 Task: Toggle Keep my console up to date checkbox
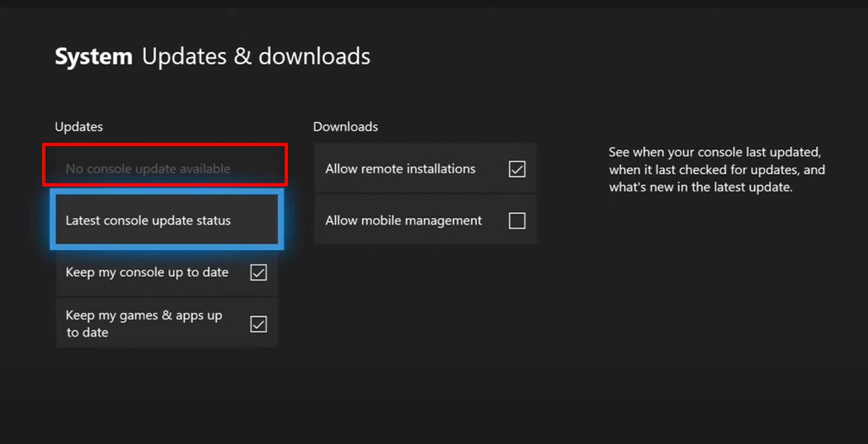point(258,272)
